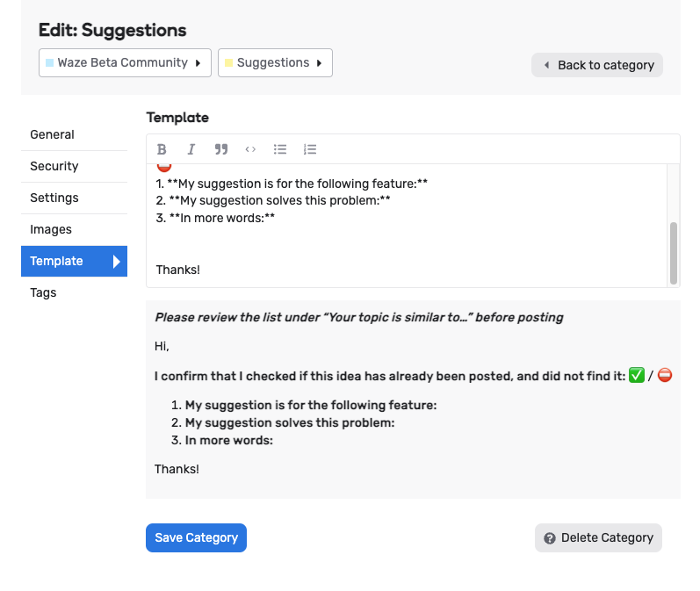This screenshot has height=591, width=700.
Task: Select the Tags tab
Action: 43,292
